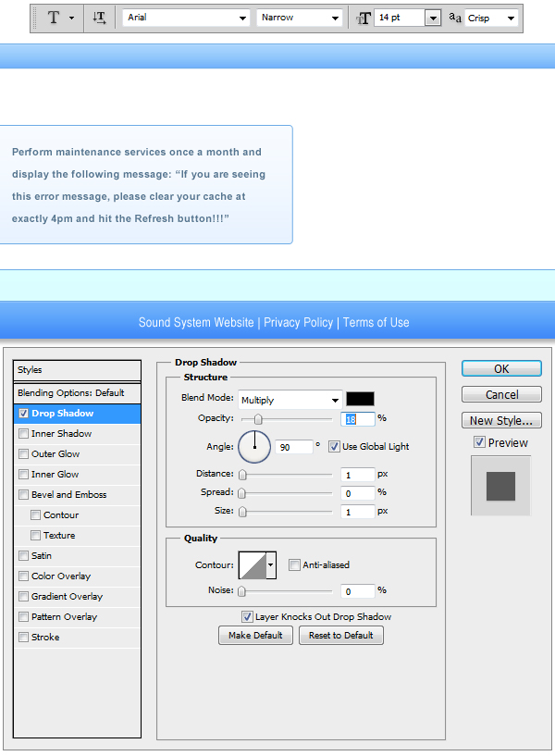Open the Narrow font style dropdown
Viewport: 555px width, 756px height.
tap(300, 18)
